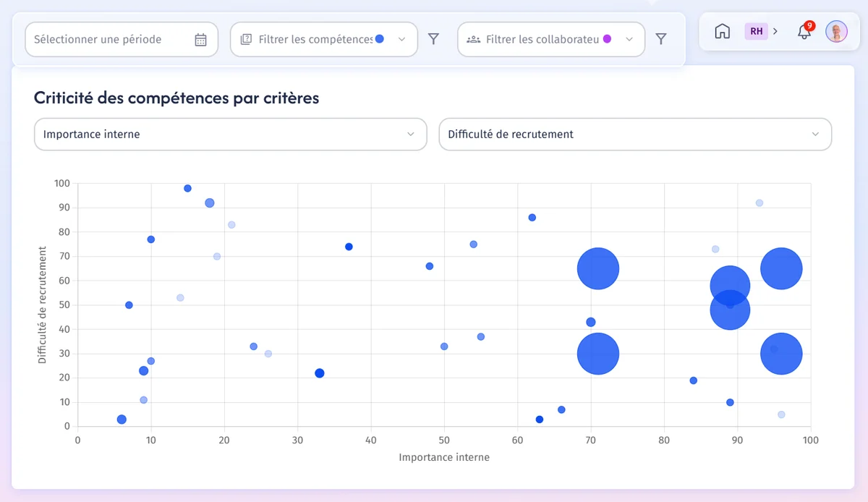Select the small bubble at importance 84, difficulty 19

[x=694, y=380]
